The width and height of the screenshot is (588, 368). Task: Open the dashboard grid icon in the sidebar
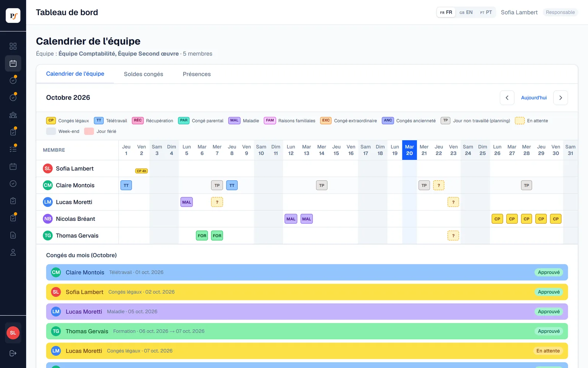point(13,46)
